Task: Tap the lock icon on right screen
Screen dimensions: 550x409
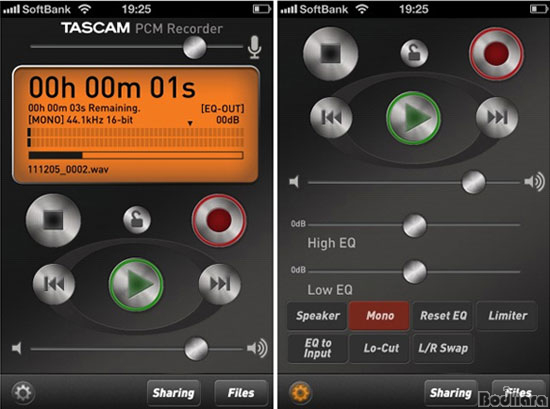Action: tap(414, 53)
